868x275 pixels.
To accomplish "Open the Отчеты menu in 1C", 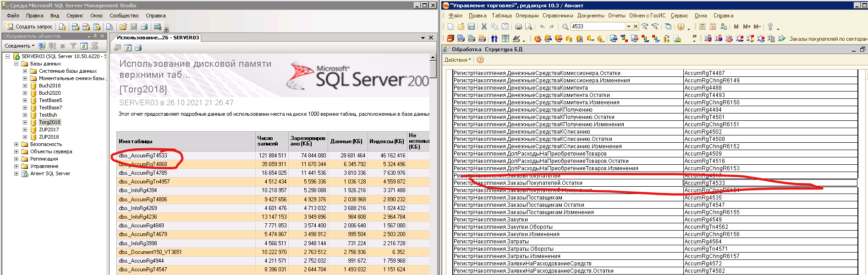I will point(616,16).
